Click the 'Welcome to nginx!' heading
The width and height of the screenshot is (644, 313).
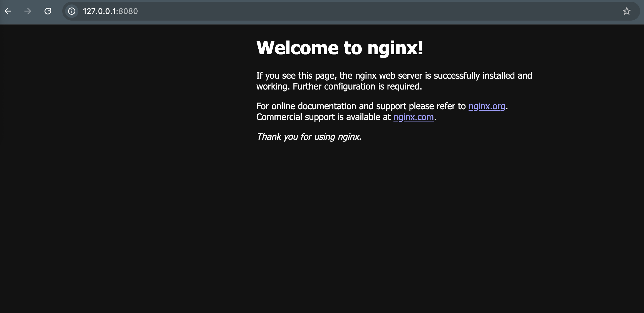coord(340,48)
